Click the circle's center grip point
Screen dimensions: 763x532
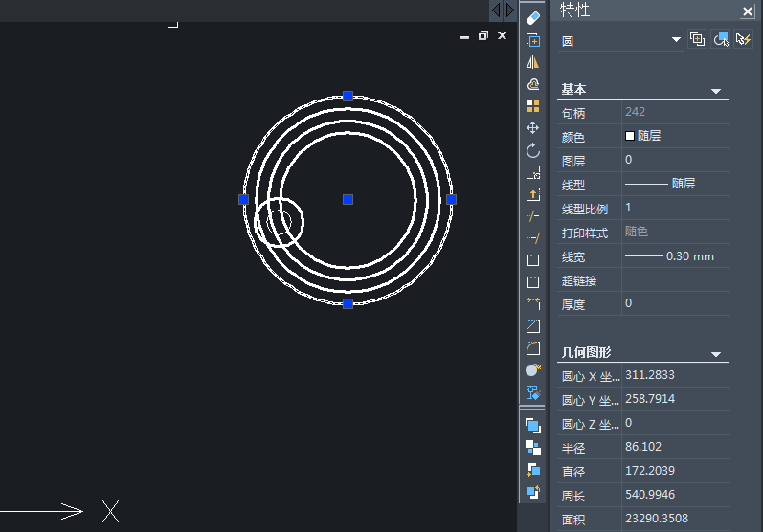pos(348,199)
